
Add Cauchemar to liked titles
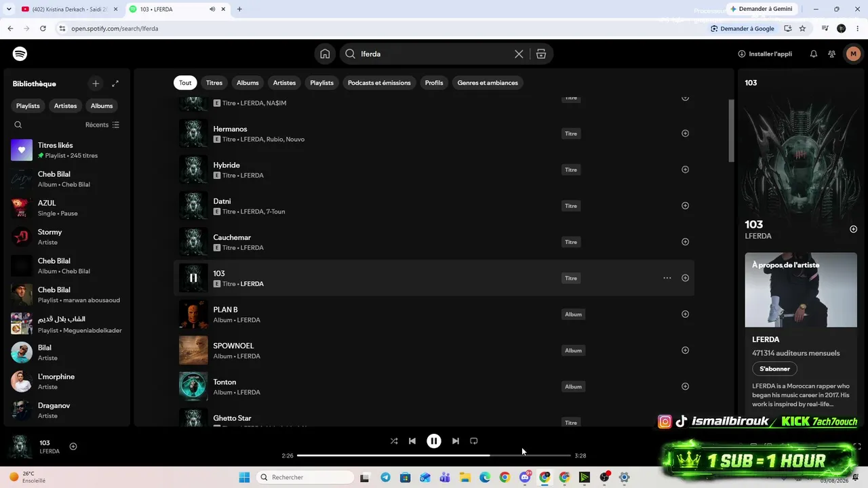pyautogui.click(x=685, y=242)
